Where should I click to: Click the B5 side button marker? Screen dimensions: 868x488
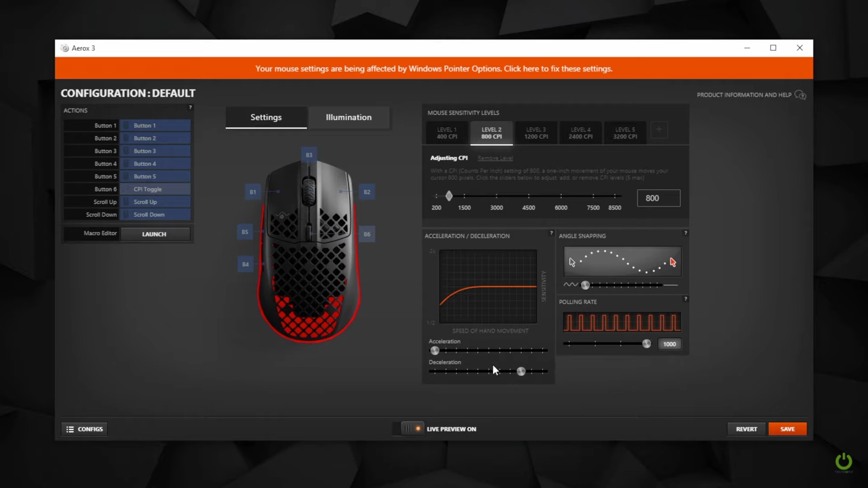point(245,232)
